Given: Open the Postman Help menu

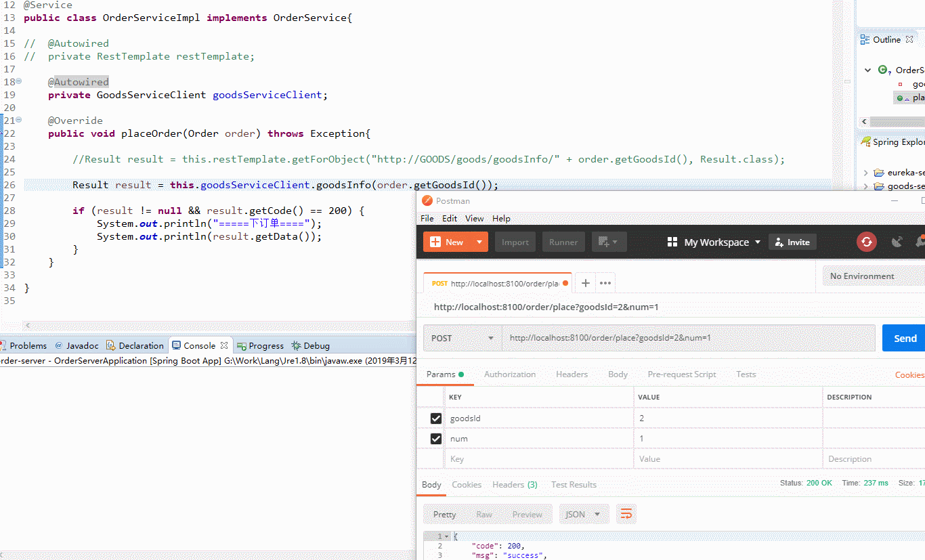Looking at the screenshot, I should (501, 218).
